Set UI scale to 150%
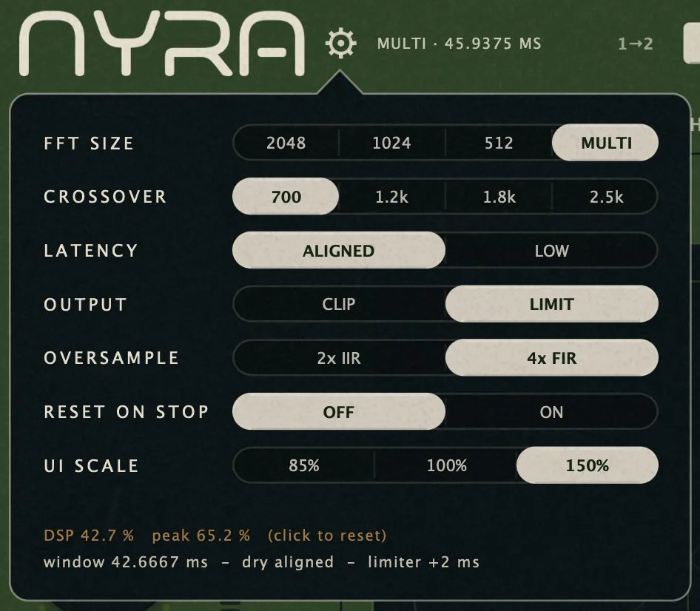 coord(588,465)
